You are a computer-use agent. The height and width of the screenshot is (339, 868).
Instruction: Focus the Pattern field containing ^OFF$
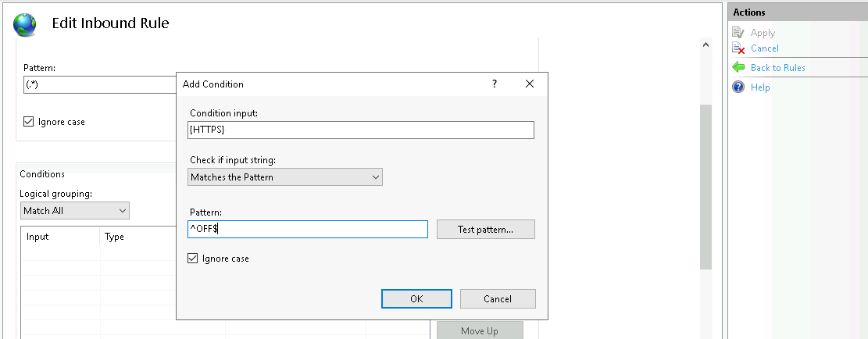coord(309,229)
